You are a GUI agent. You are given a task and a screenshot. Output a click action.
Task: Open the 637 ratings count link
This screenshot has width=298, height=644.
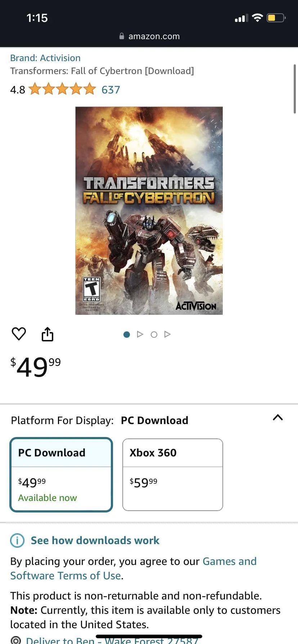coord(111,89)
